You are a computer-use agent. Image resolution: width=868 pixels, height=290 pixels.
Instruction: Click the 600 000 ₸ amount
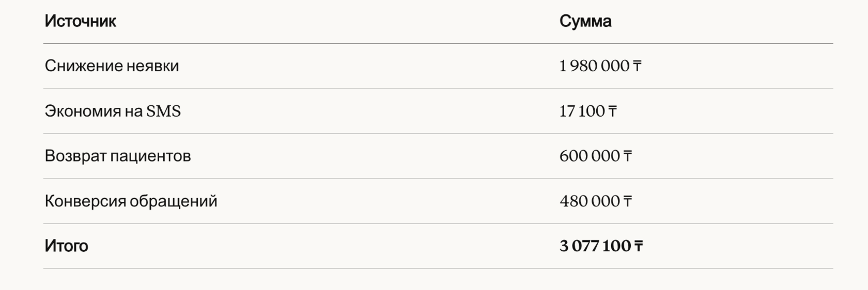pyautogui.click(x=596, y=156)
